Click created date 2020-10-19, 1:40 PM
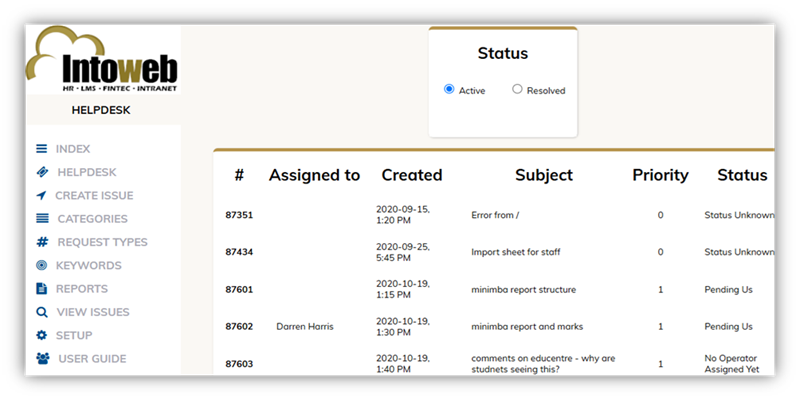The height and width of the screenshot is (400, 800). [x=403, y=364]
